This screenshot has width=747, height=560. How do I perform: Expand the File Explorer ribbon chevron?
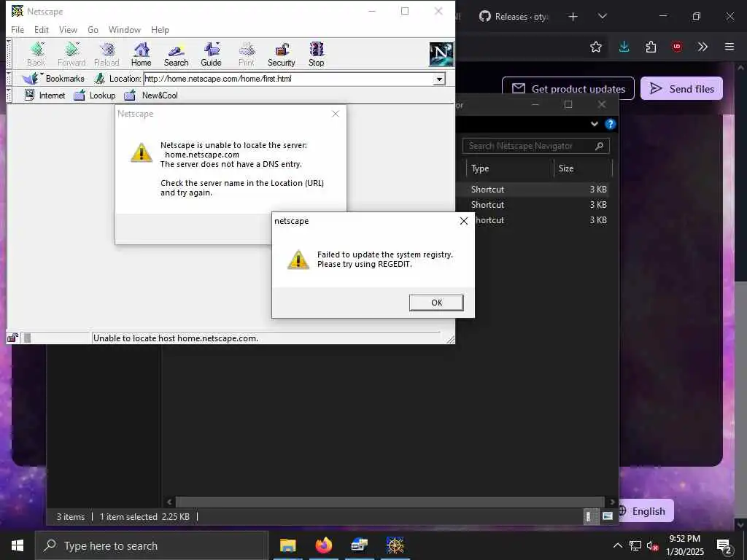(595, 124)
